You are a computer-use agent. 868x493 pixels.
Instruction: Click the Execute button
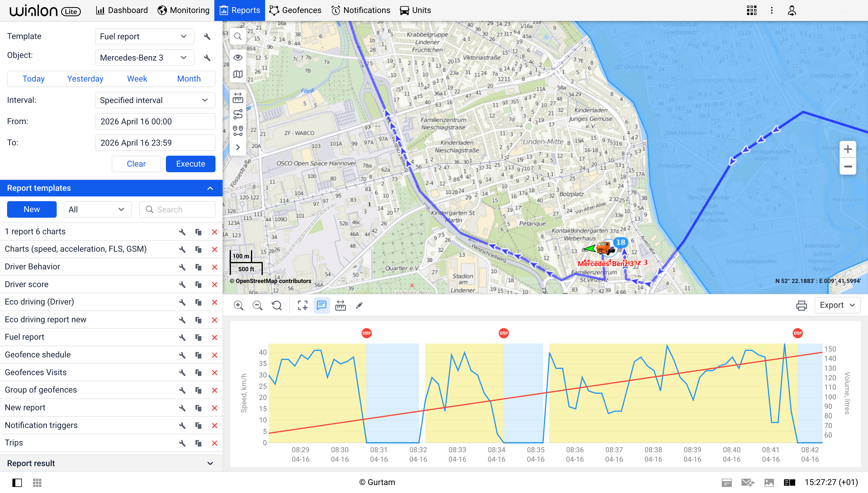tap(190, 164)
